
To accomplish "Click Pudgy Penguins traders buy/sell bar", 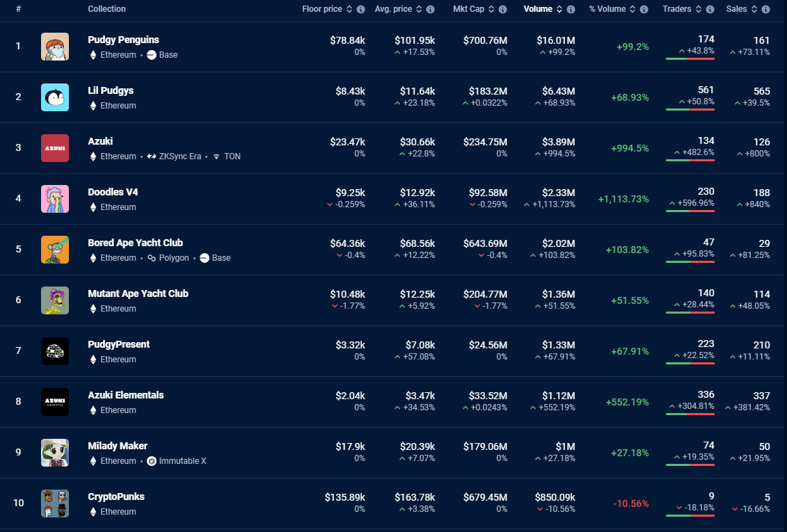I will coord(690,58).
